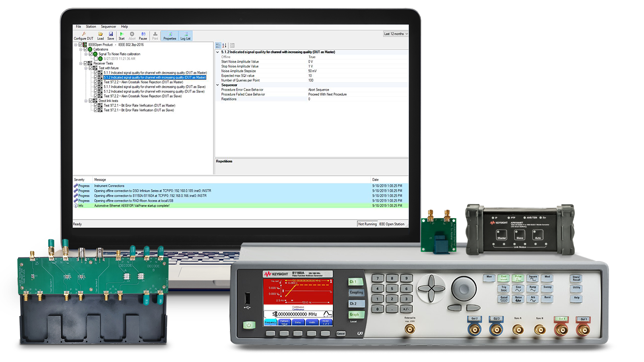Click the Property Pages icon in the property grid
The image size is (644, 362).
[x=232, y=45]
